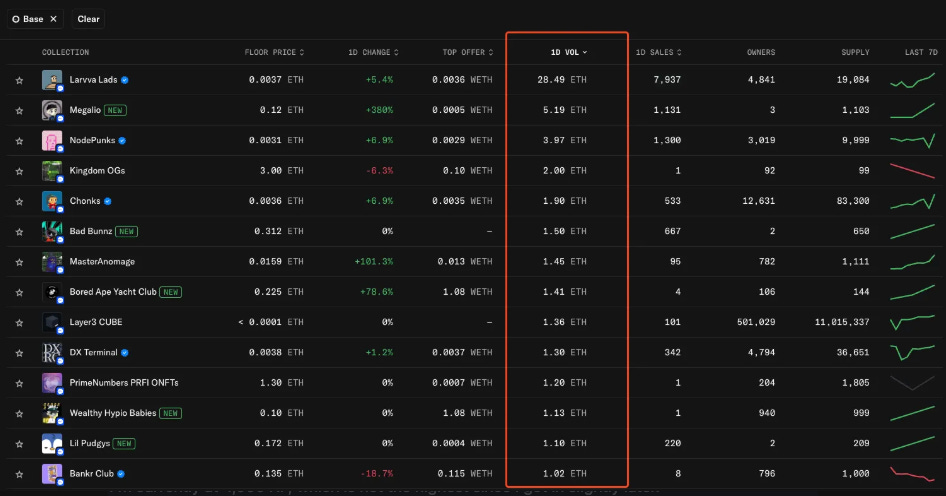The image size is (946, 496).
Task: View Larvva Lads 7-day sparkline chart
Action: click(x=912, y=80)
